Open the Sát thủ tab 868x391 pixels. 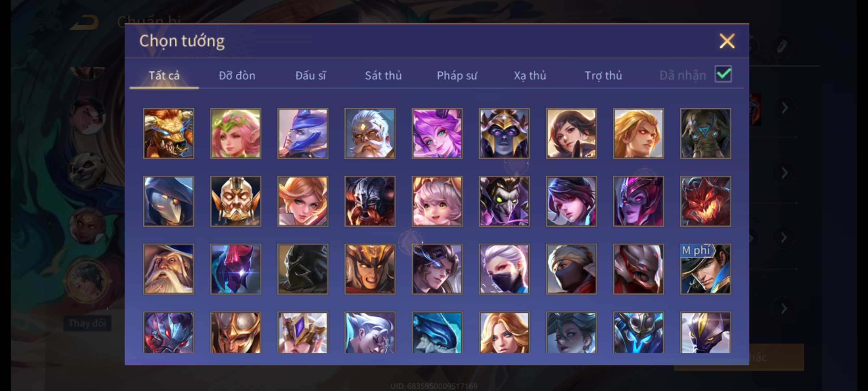[x=383, y=75]
